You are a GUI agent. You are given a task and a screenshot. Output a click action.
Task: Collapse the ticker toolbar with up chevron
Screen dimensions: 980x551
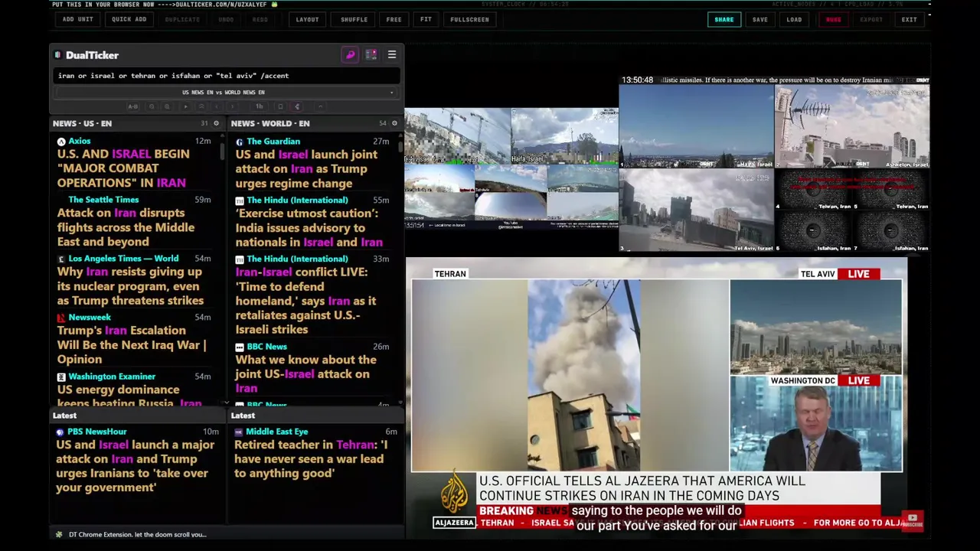(321, 106)
